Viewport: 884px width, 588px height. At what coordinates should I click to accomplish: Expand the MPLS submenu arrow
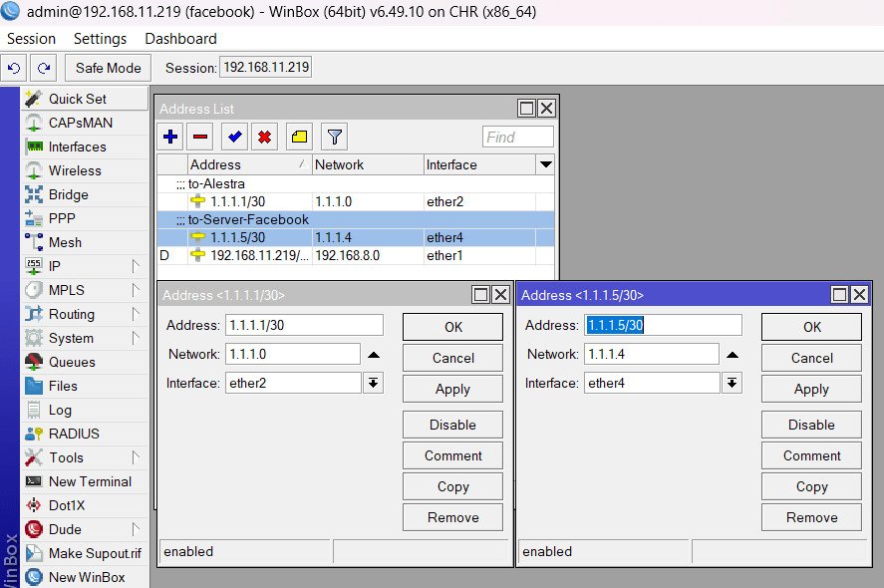click(136, 290)
